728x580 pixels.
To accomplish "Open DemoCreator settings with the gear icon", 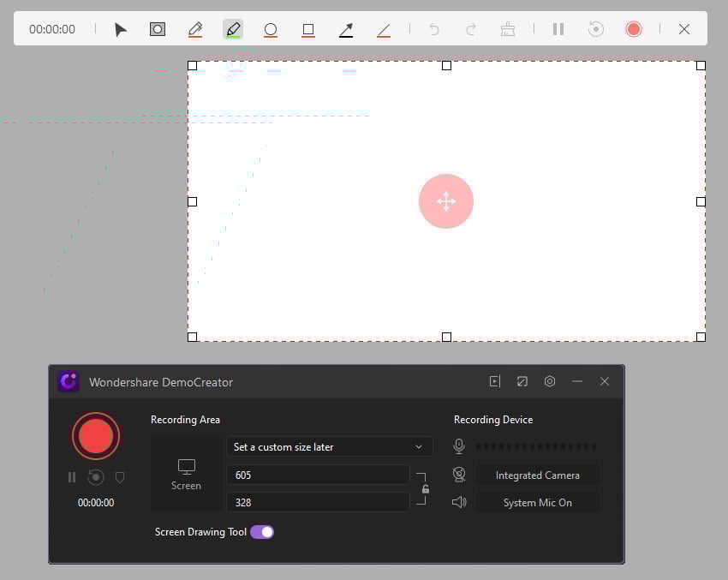I will coord(550,381).
